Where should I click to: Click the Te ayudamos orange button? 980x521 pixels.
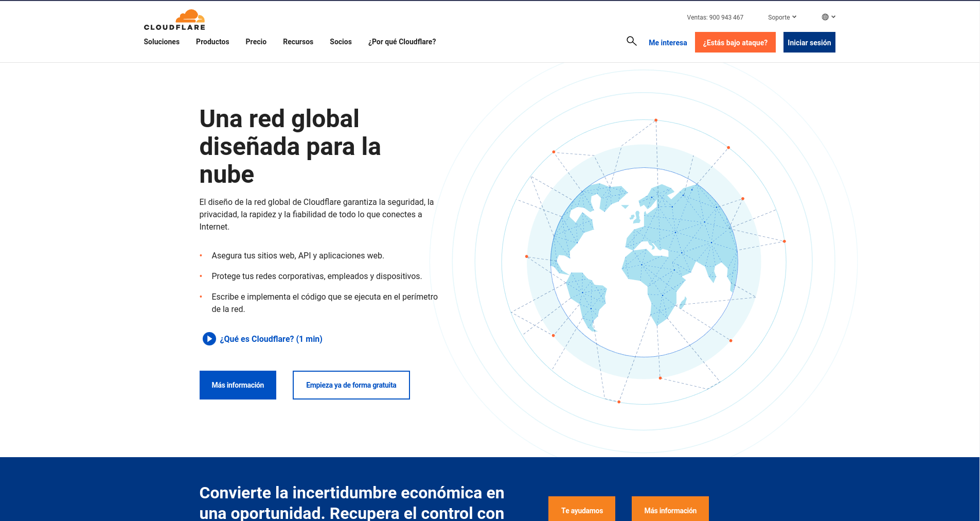coord(581,510)
